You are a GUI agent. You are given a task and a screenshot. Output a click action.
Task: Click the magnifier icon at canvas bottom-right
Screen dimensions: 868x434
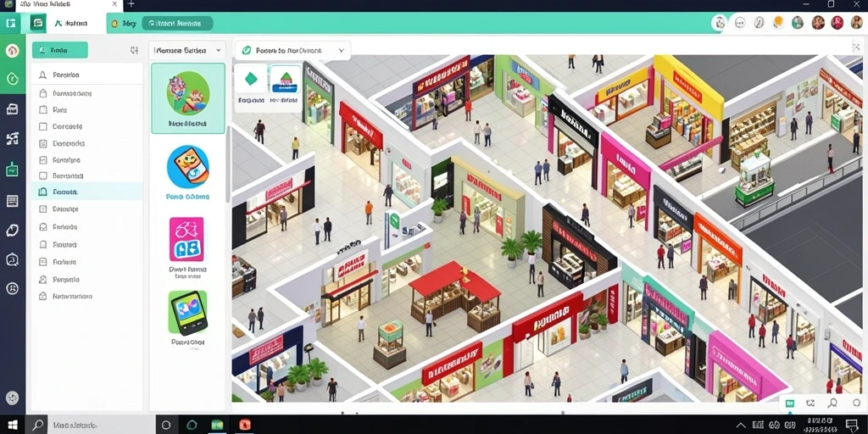[832, 403]
